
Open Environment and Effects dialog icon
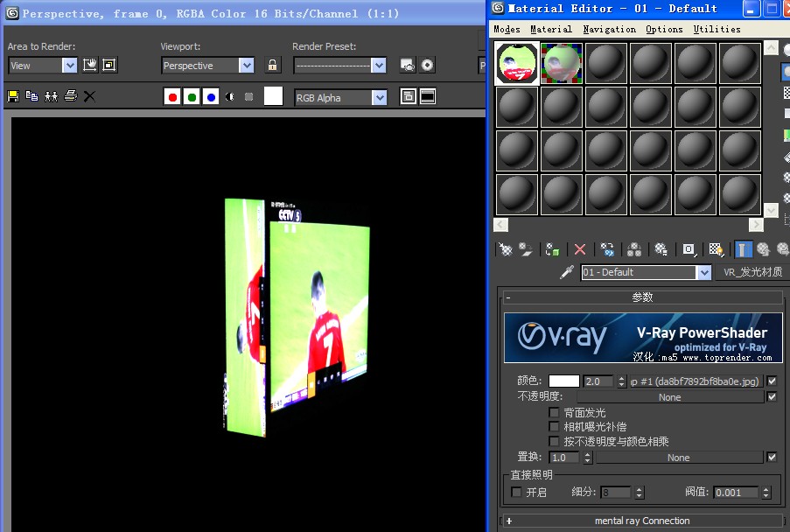pyautogui.click(x=427, y=65)
